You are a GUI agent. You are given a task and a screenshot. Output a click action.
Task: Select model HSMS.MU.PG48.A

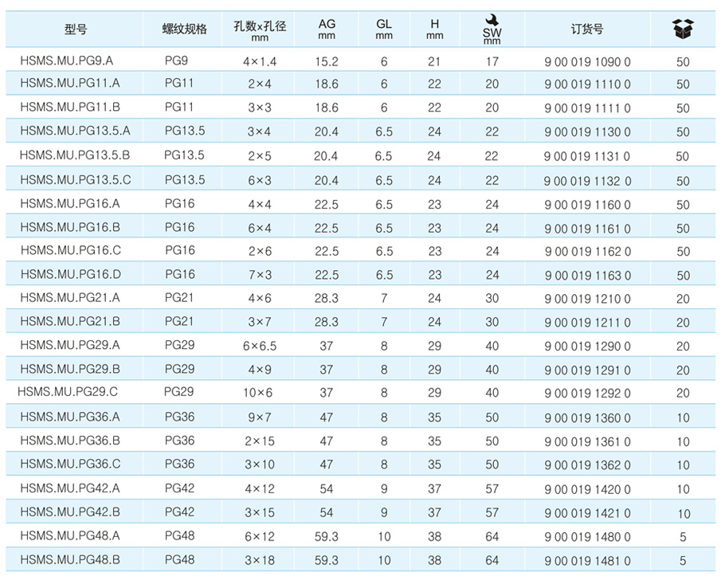point(70,535)
